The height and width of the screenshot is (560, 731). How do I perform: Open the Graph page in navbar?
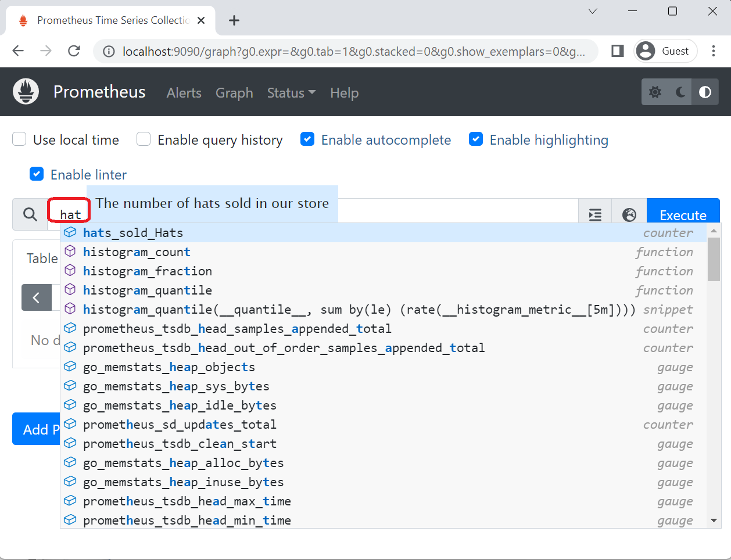tap(234, 93)
